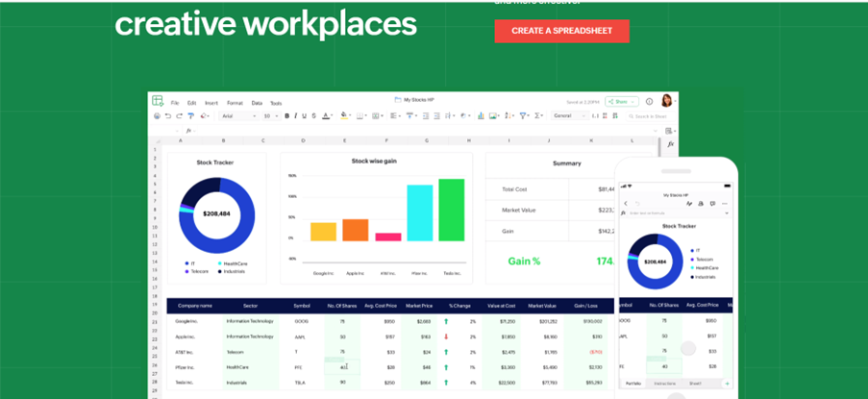
Task: Click the Total Cost label
Action: (x=514, y=189)
